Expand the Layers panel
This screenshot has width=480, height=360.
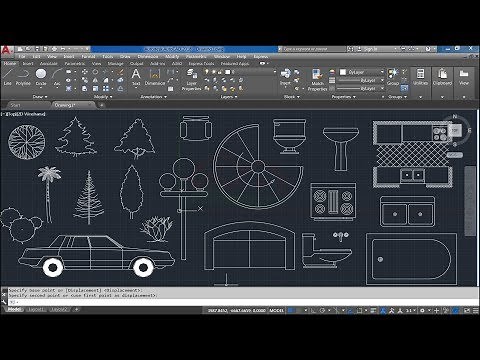click(228, 97)
